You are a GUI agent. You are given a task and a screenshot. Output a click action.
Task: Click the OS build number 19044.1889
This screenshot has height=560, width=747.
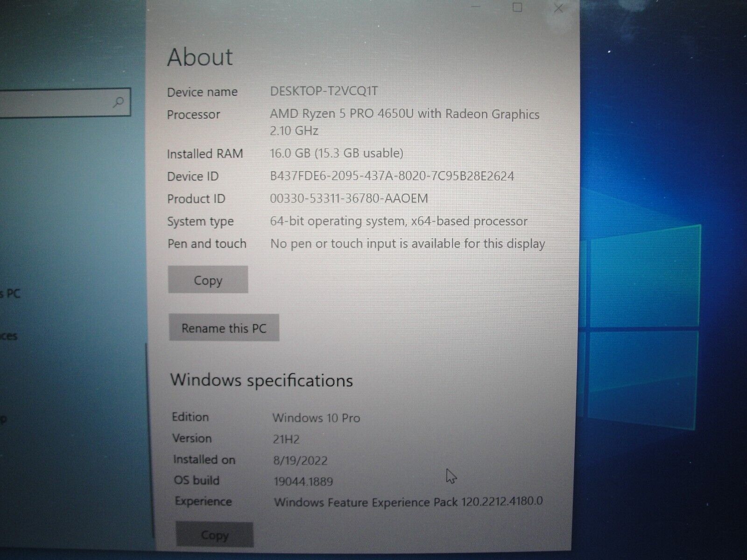303,481
